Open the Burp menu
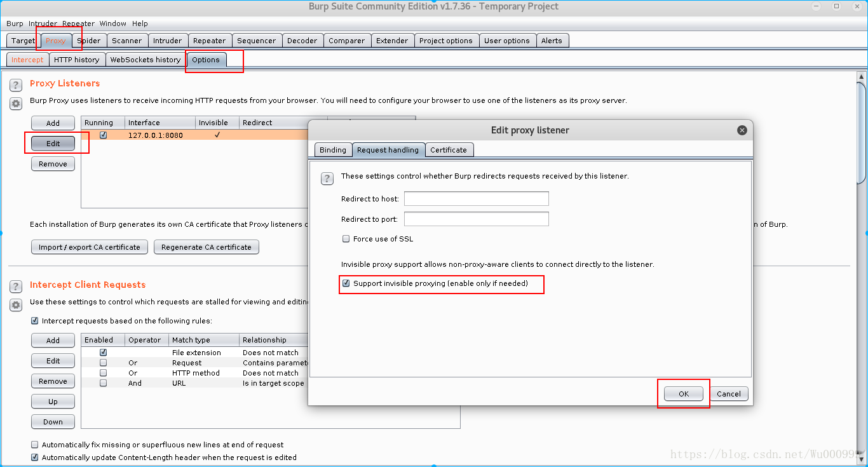Image resolution: width=868 pixels, height=467 pixels. click(x=15, y=24)
